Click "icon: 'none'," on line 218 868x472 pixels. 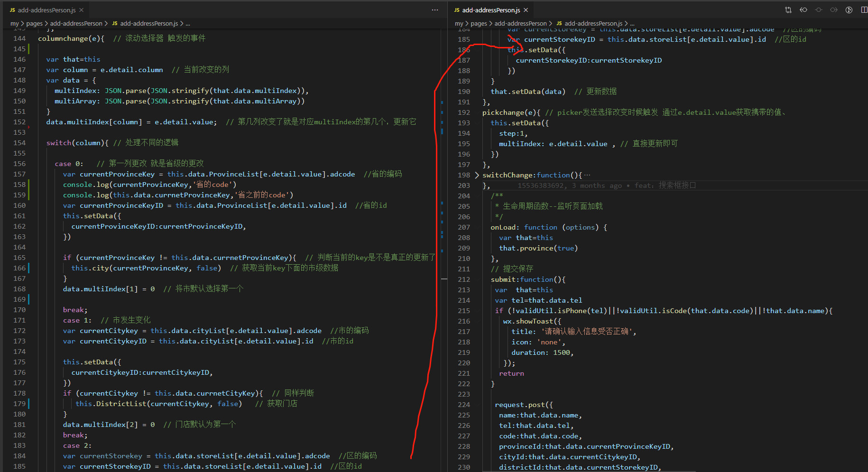pos(539,342)
